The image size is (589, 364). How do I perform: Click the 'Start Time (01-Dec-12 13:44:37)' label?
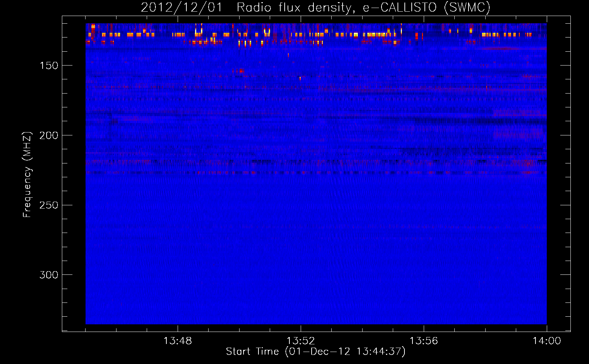tap(316, 352)
